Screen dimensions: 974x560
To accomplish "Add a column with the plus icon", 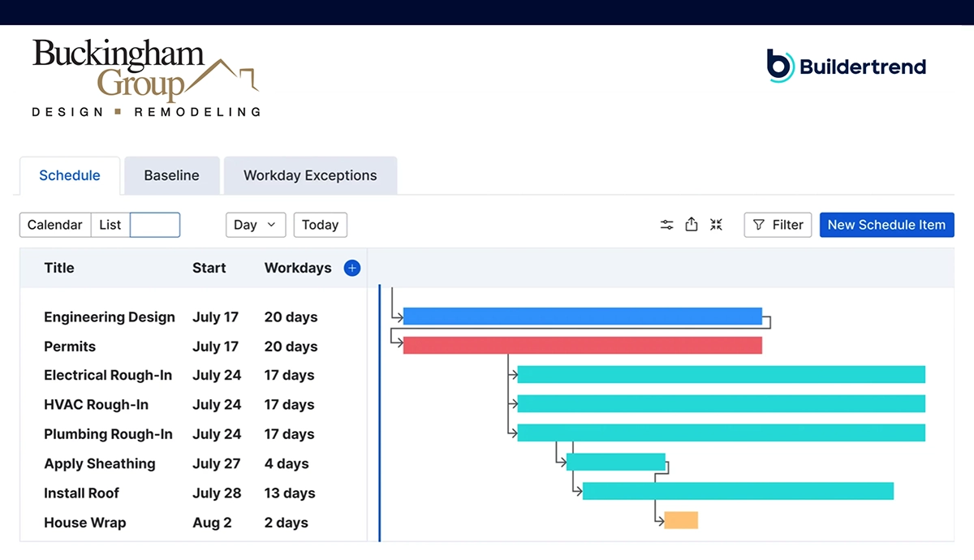I will pyautogui.click(x=352, y=268).
